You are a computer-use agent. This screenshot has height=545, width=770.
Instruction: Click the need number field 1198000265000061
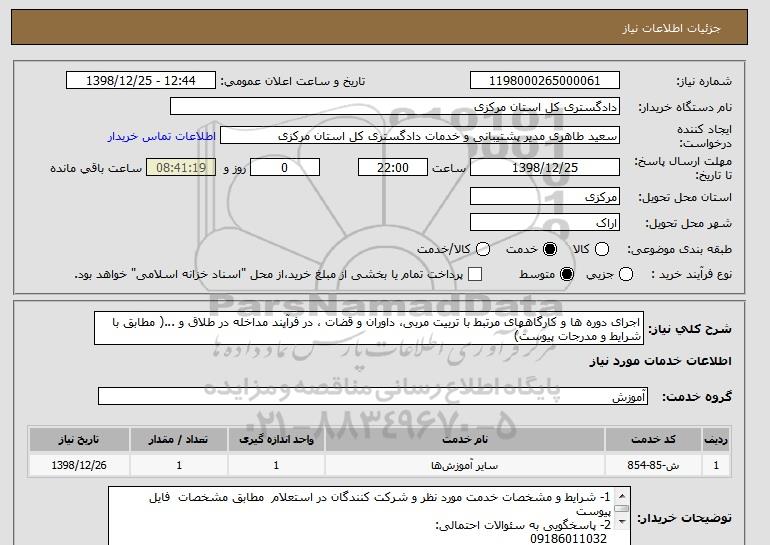click(545, 81)
